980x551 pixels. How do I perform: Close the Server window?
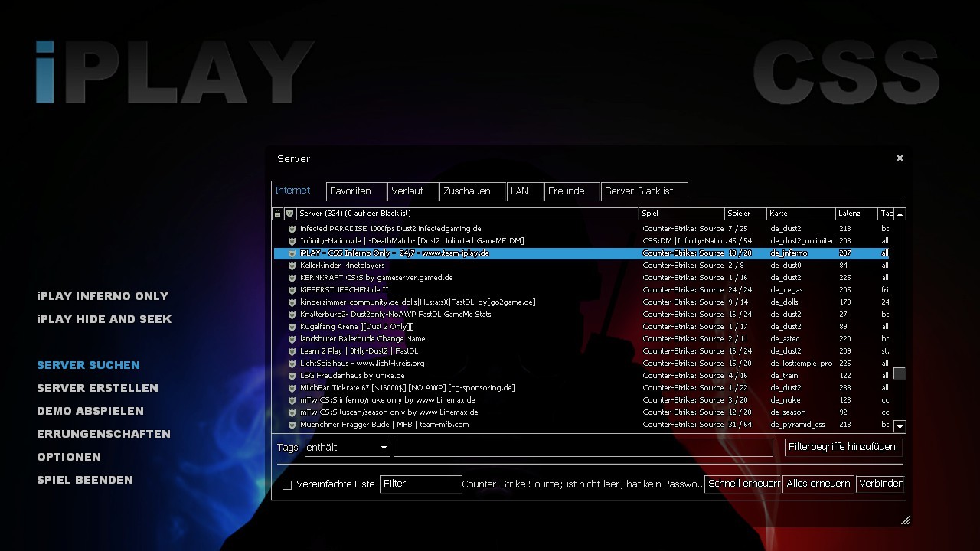900,158
